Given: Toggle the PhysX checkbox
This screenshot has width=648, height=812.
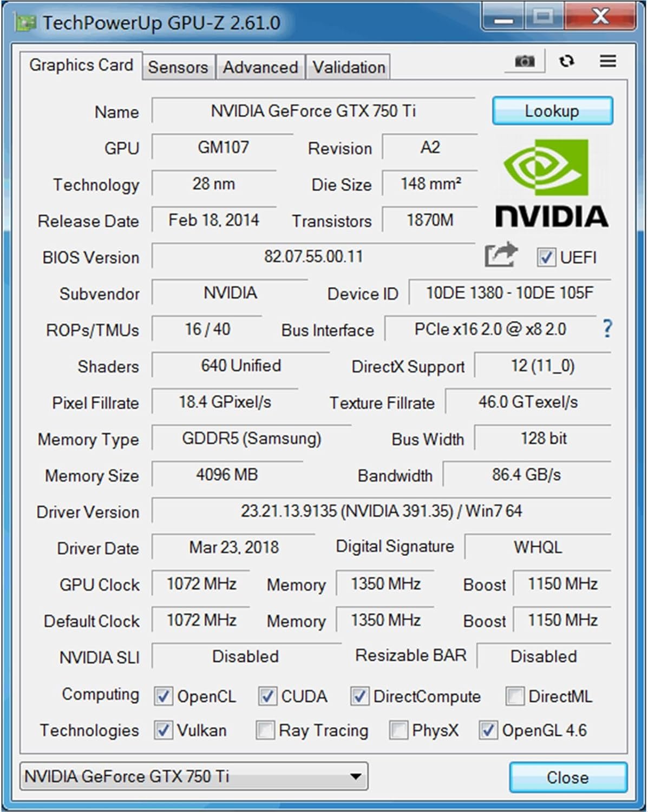Looking at the screenshot, I should click(398, 730).
